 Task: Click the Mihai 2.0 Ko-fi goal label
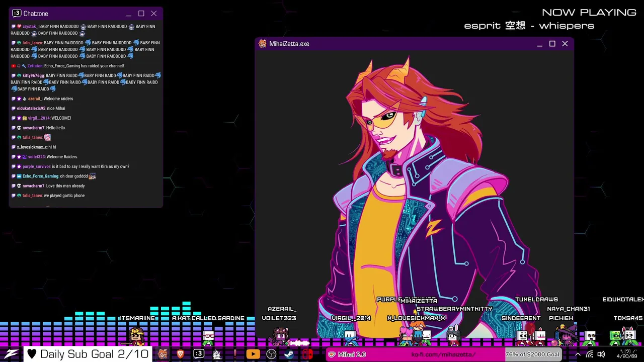pos(352,354)
